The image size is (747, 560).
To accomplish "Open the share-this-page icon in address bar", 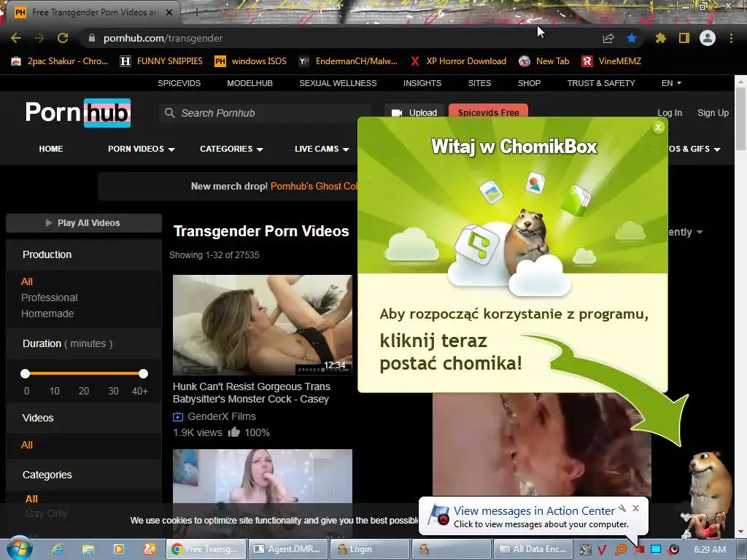I will 608,38.
